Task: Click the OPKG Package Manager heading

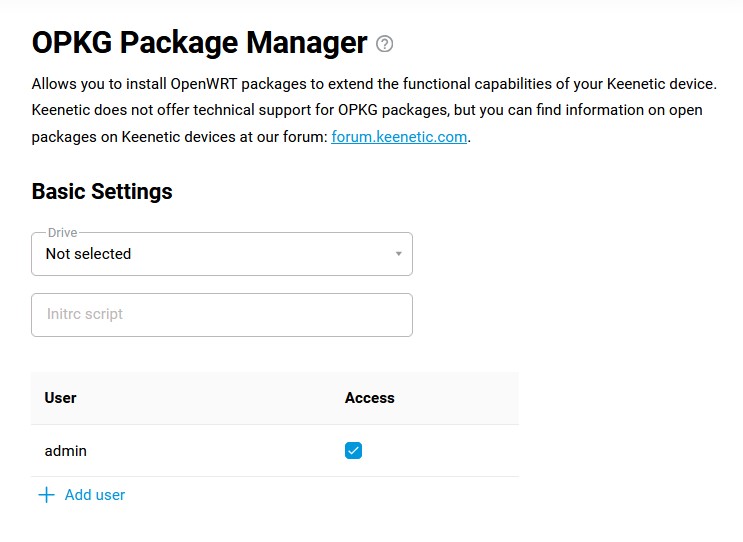Action: tap(199, 43)
